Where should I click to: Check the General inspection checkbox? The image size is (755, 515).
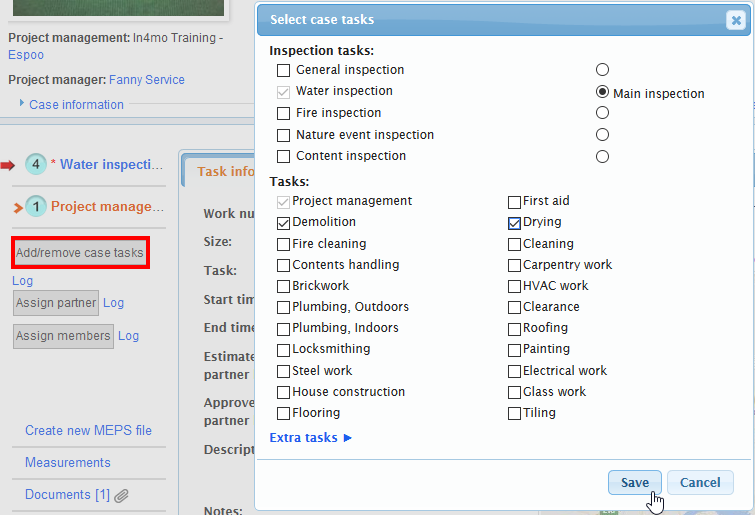tap(284, 70)
